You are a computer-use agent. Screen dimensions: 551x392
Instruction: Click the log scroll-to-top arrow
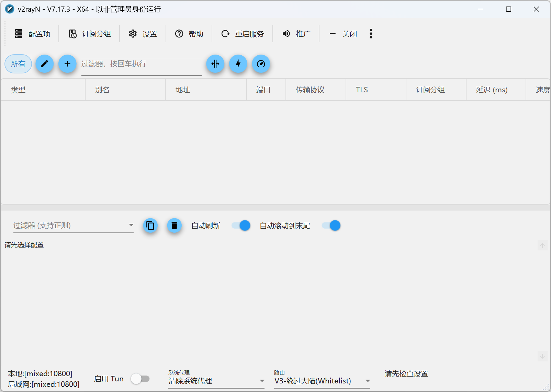pyautogui.click(x=542, y=245)
